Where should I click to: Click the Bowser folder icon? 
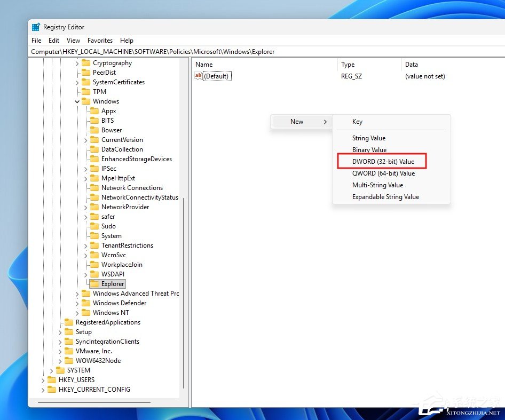(94, 130)
